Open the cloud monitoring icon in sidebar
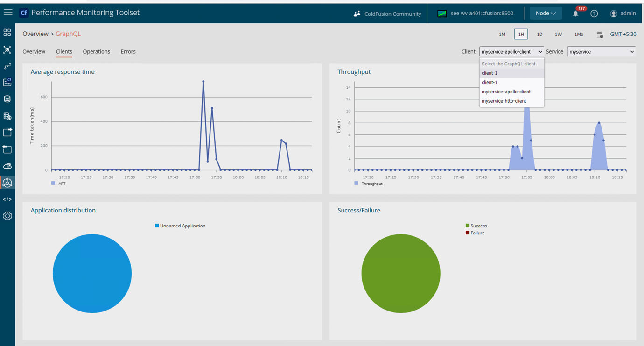Screen dimensions: 644x346 (x=7, y=166)
